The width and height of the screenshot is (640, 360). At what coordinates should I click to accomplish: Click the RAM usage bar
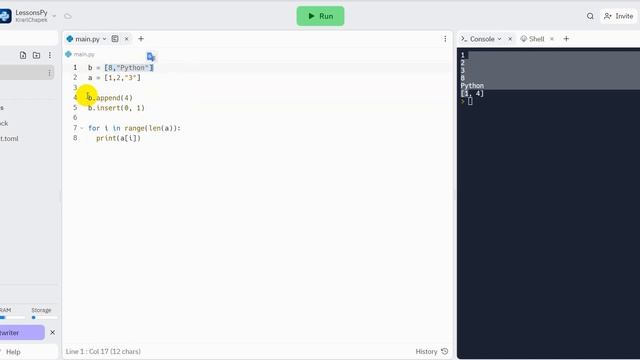(x=12, y=317)
